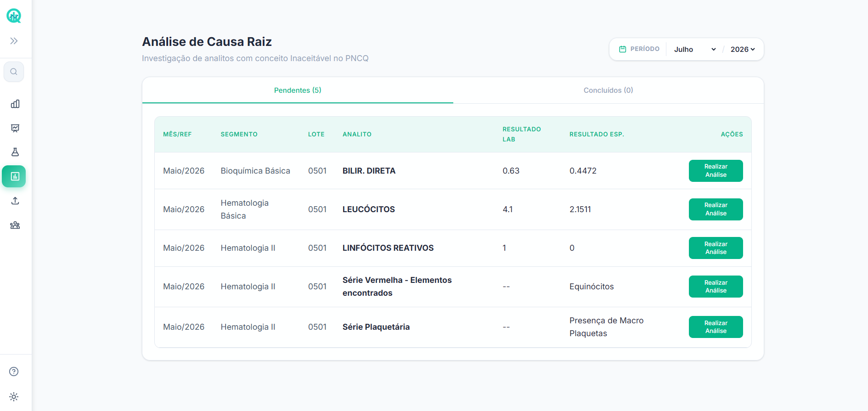The height and width of the screenshot is (411, 868).
Task: Select the LINFÓCITOS REATIVOS analyte name
Action: click(388, 248)
